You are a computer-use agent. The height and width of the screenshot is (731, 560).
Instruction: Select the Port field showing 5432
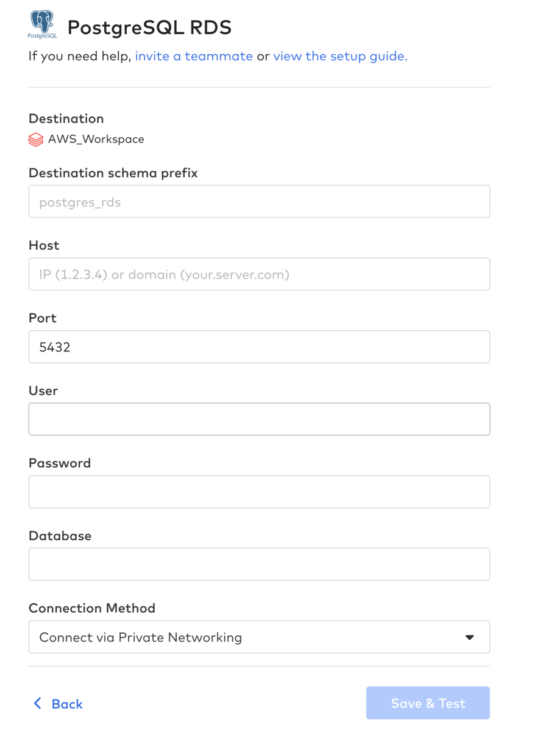(x=259, y=347)
